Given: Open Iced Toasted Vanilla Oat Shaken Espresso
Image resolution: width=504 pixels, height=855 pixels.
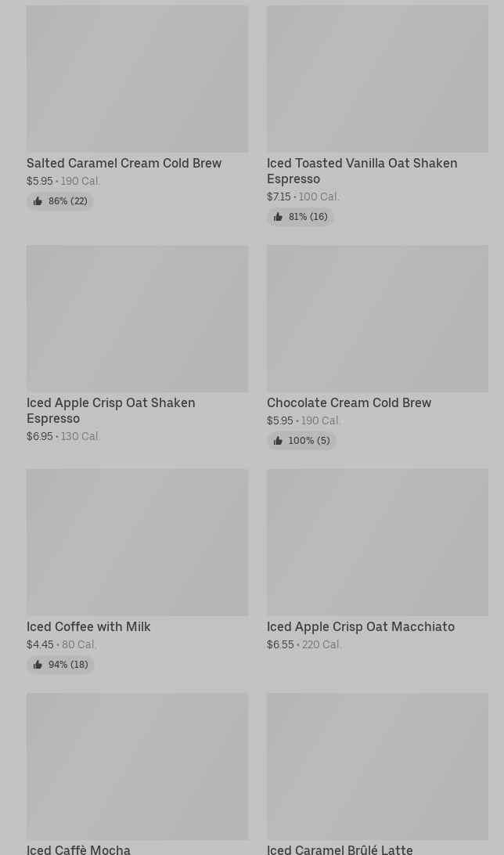Looking at the screenshot, I should point(362,171).
